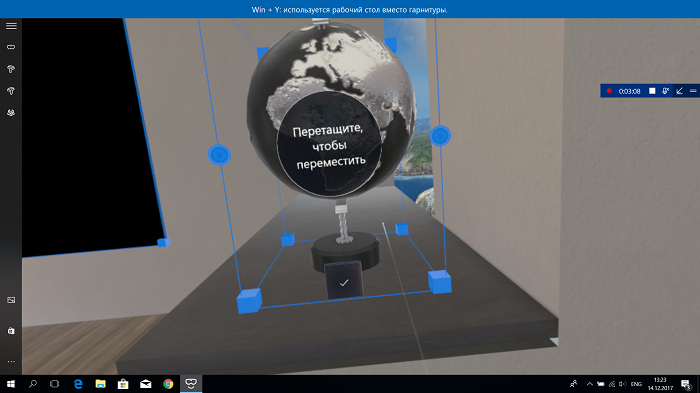Open File Explorer from the taskbar
The width and height of the screenshot is (700, 393).
[x=100, y=384]
